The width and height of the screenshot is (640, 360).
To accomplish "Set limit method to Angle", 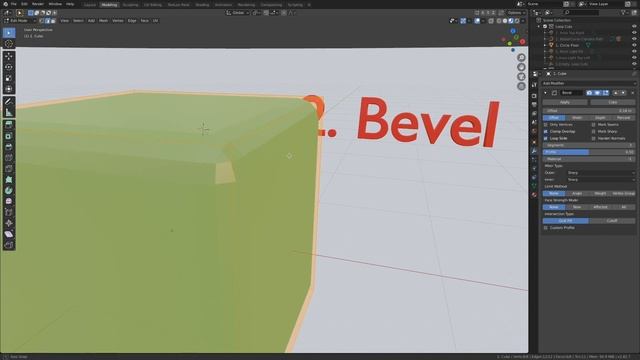I will pos(577,193).
